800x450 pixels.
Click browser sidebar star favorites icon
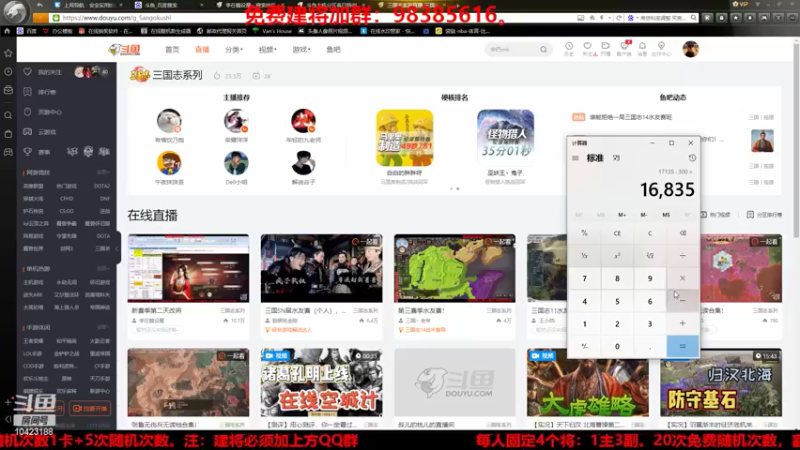coord(8,53)
